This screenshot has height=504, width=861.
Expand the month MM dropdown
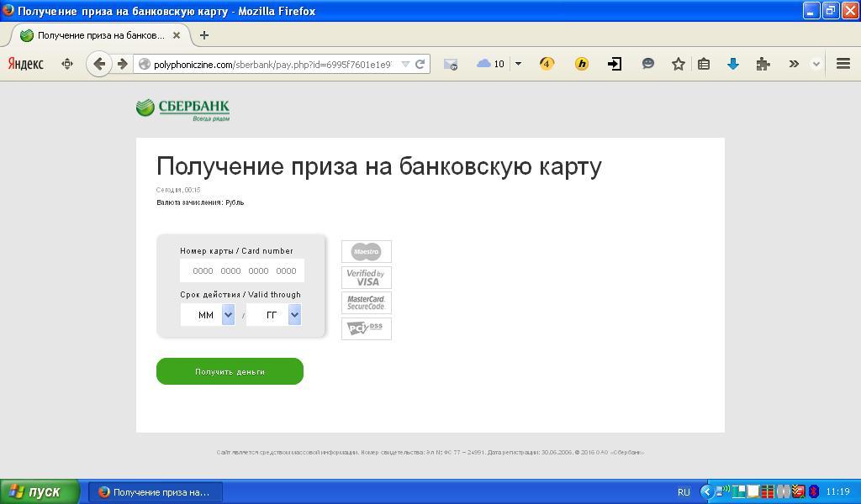[228, 315]
